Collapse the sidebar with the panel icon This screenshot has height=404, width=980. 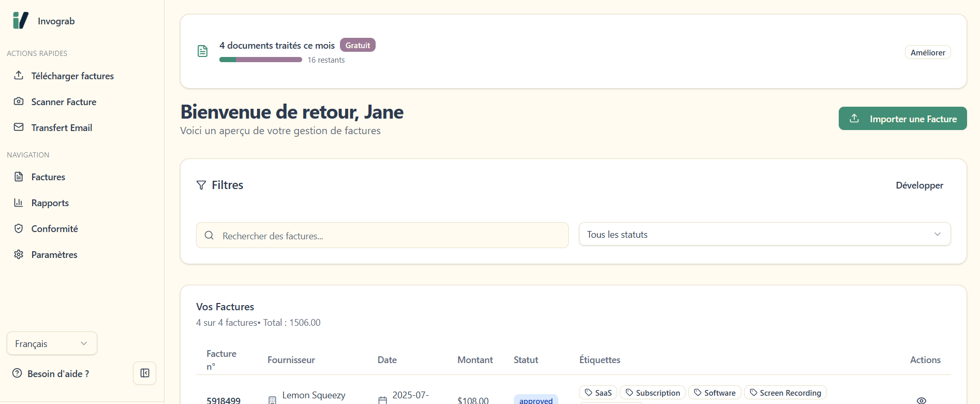[x=145, y=373]
